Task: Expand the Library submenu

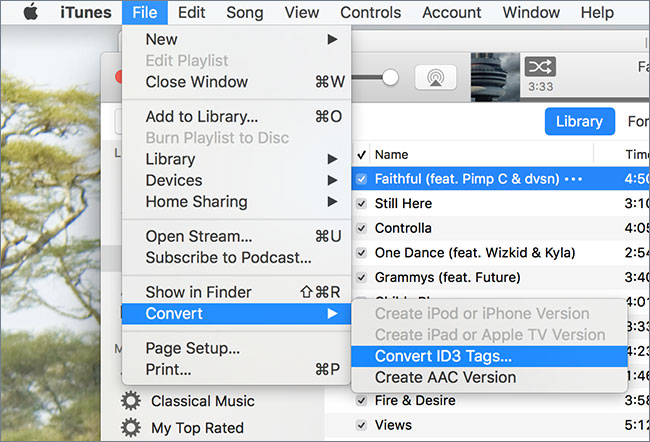Action: coord(236,159)
